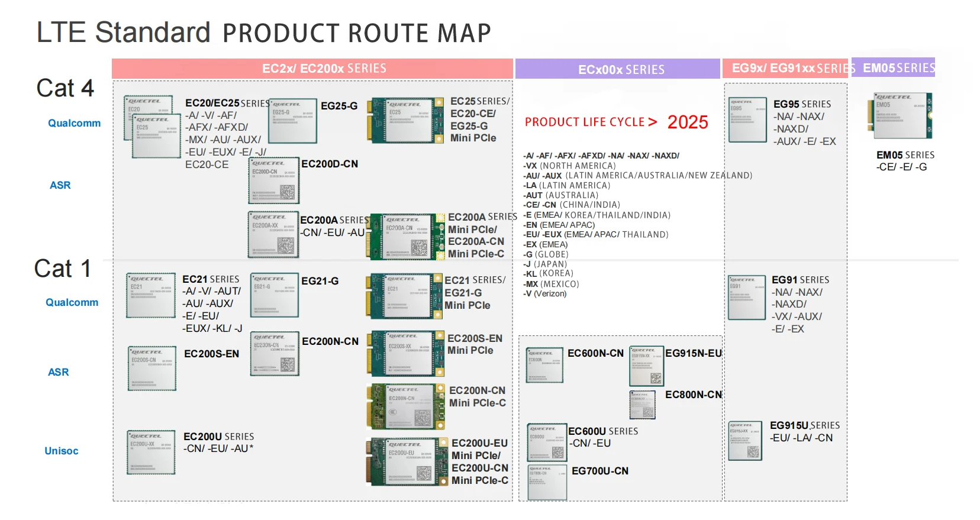Select the EM05 SERIES header
Viewport: 980px width, 520px height.
[x=894, y=68]
